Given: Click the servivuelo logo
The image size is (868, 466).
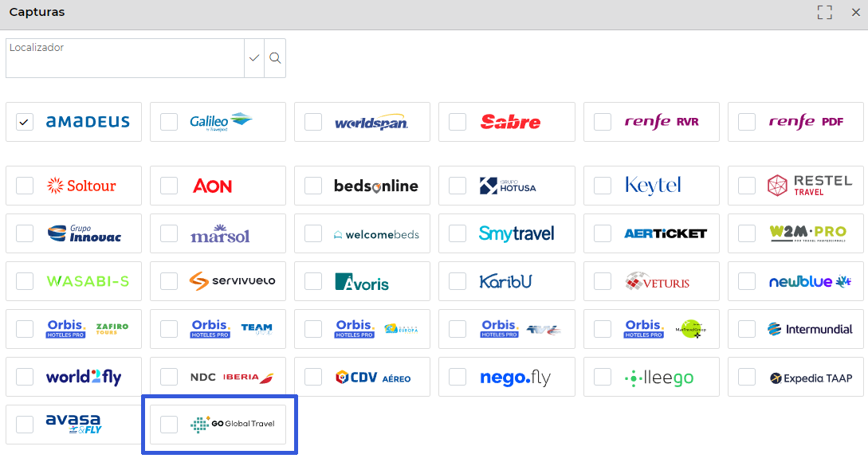Looking at the screenshot, I should pyautogui.click(x=233, y=281).
